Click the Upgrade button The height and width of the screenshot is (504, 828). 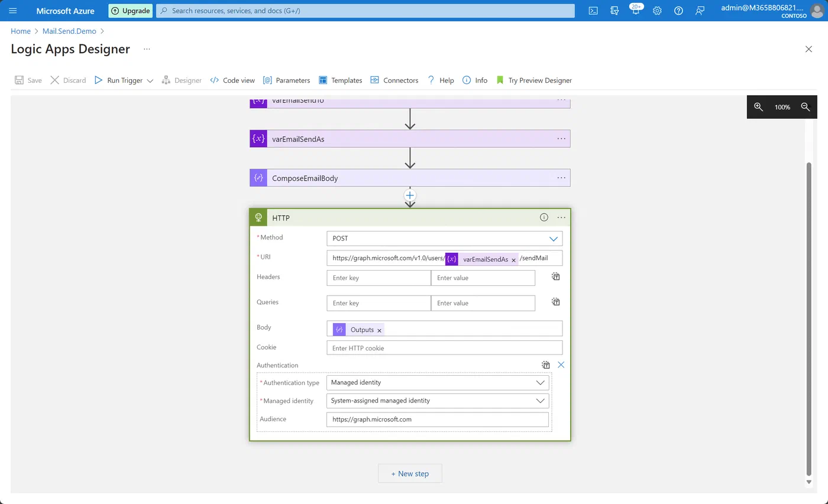(130, 11)
